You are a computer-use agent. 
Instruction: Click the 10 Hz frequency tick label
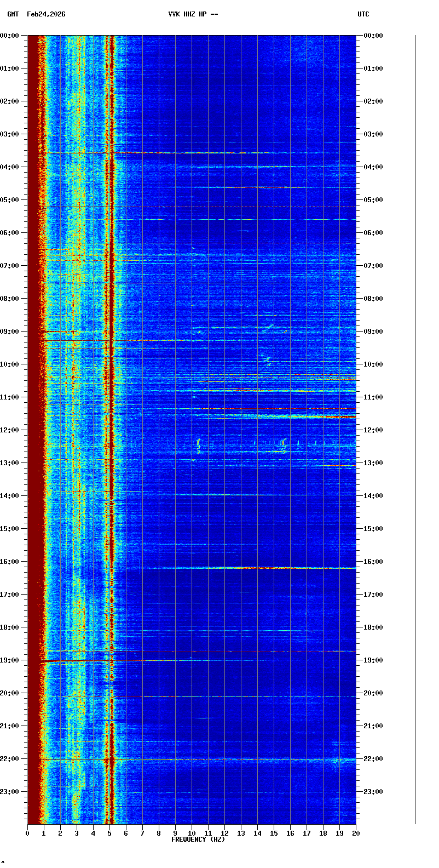point(192,833)
